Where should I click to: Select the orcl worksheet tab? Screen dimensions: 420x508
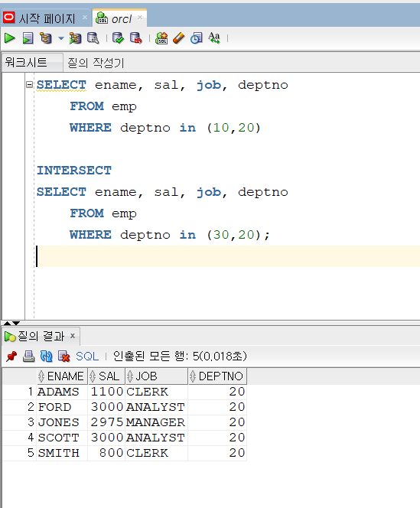(121, 19)
